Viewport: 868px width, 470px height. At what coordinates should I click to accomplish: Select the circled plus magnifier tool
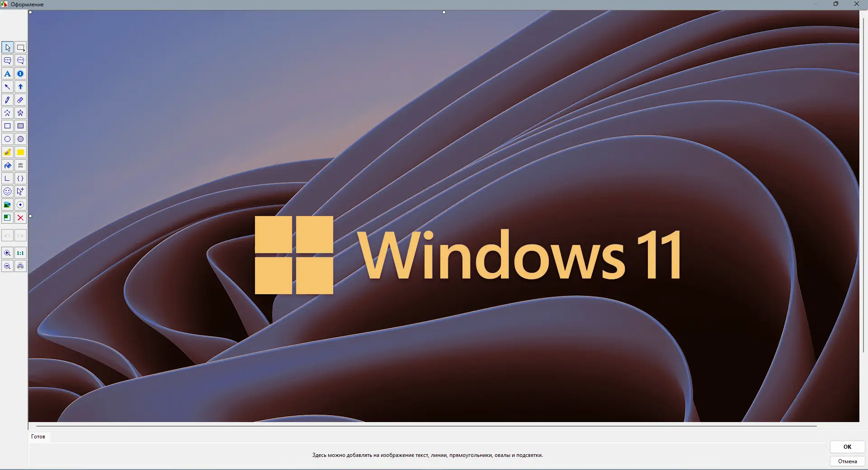pos(20,205)
